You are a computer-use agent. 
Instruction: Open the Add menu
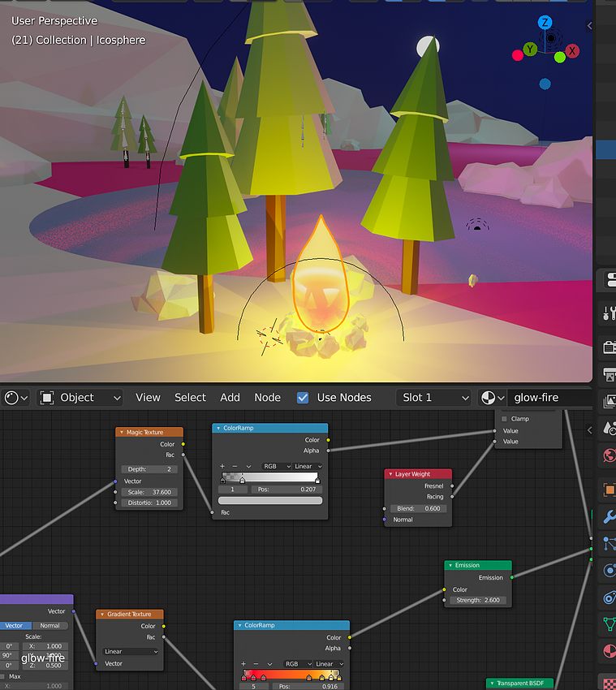[x=230, y=398]
